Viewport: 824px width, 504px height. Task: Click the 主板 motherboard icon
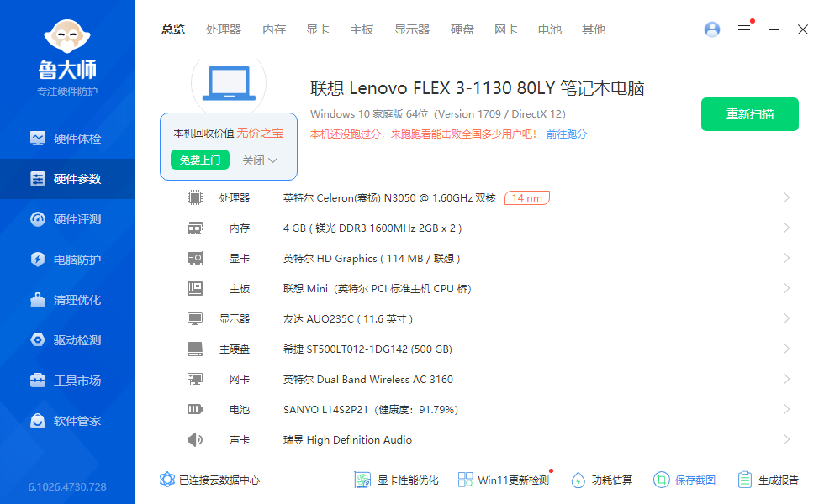click(195, 289)
